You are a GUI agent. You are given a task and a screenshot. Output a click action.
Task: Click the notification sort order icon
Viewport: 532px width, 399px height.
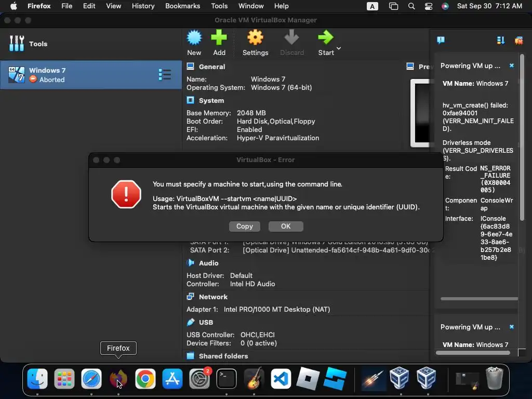coord(501,41)
